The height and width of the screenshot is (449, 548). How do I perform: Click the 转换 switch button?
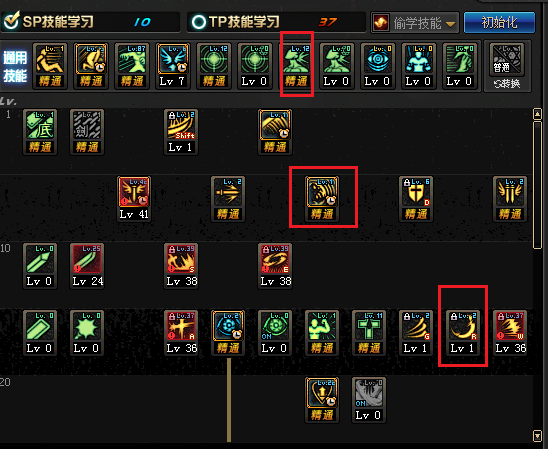pyautogui.click(x=507, y=84)
